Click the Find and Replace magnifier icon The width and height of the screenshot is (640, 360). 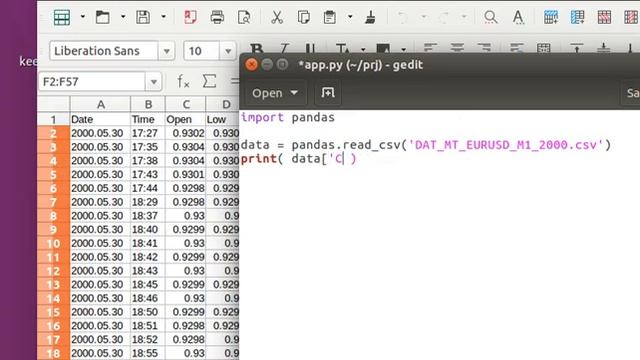[x=490, y=18]
